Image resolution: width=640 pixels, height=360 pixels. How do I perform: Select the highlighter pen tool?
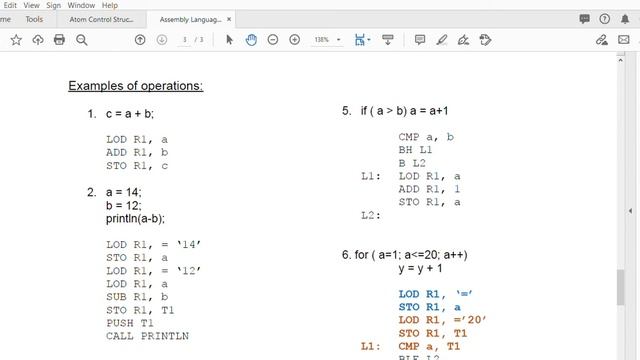pyautogui.click(x=441, y=40)
